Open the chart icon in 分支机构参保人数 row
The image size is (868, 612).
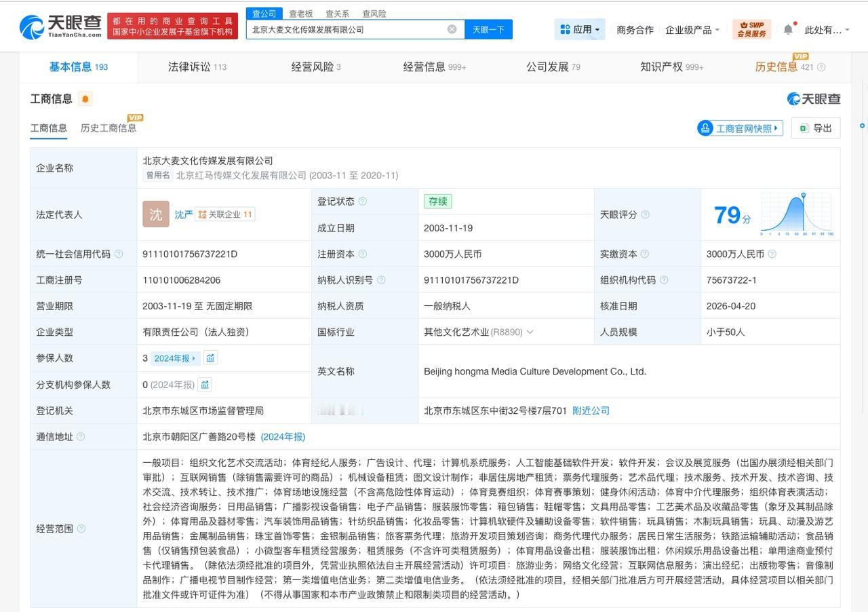pyautogui.click(x=205, y=385)
